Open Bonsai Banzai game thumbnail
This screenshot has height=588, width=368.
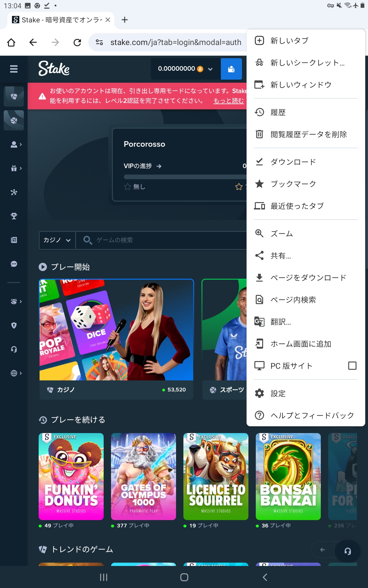[288, 477]
